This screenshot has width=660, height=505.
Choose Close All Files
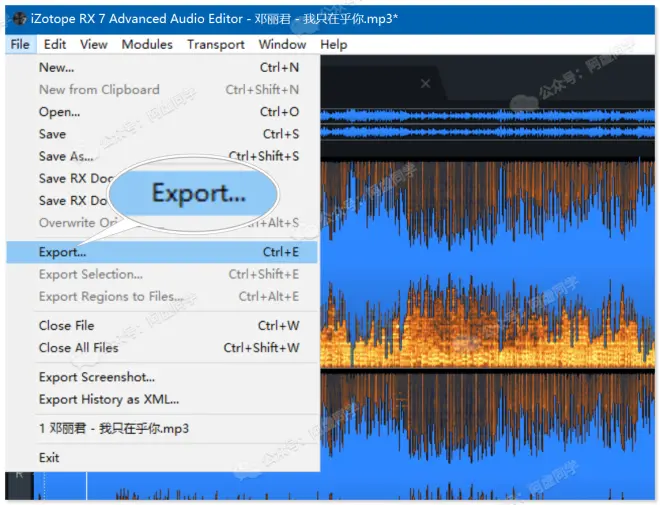click(x=78, y=347)
